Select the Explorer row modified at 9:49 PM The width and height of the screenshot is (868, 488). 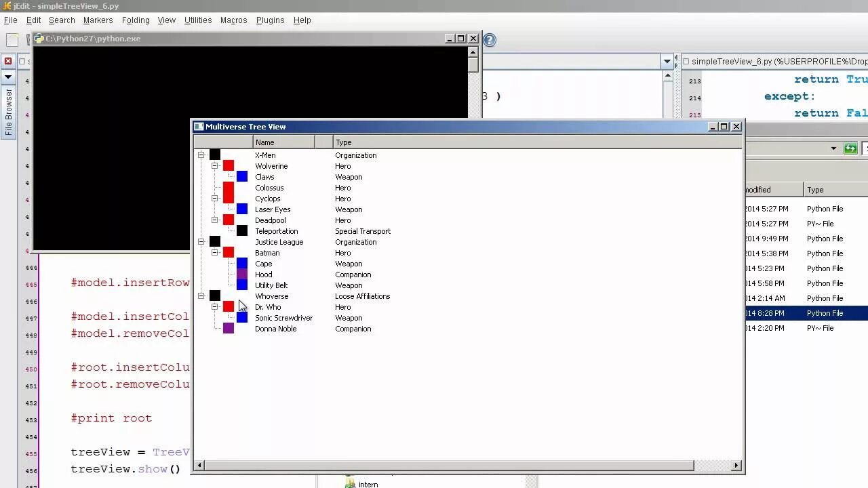pos(806,239)
